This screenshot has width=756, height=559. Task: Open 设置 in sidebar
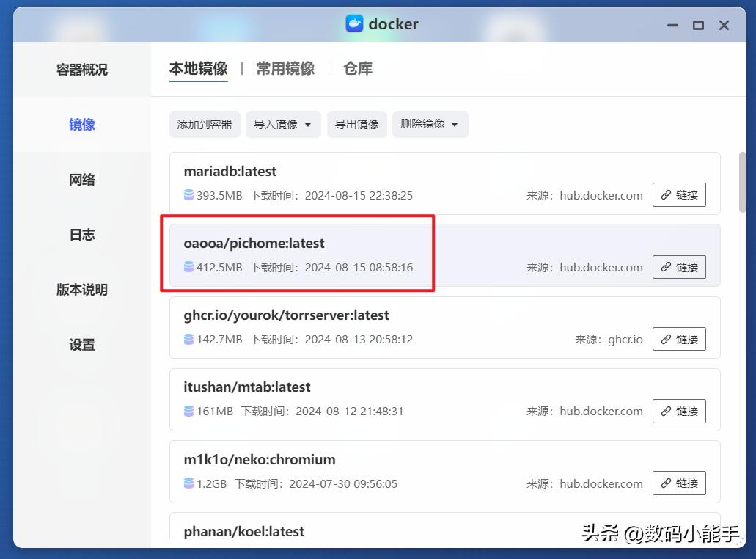click(82, 344)
